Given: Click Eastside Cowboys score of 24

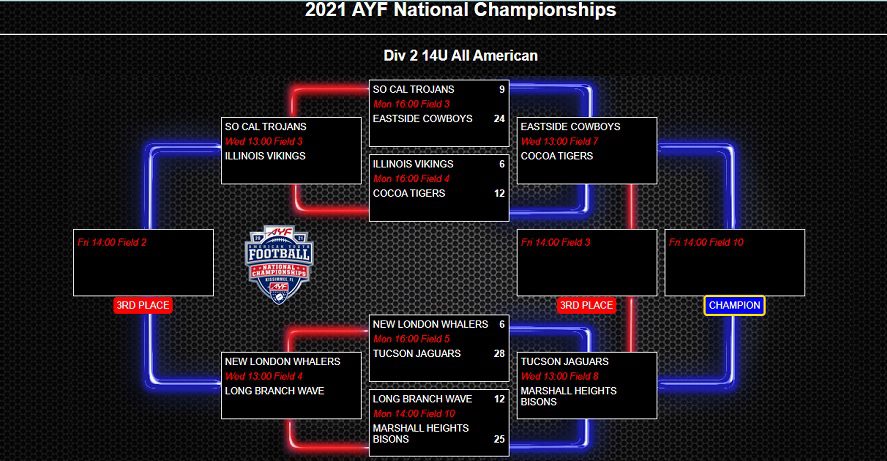Looking at the screenshot, I should pyautogui.click(x=498, y=119).
